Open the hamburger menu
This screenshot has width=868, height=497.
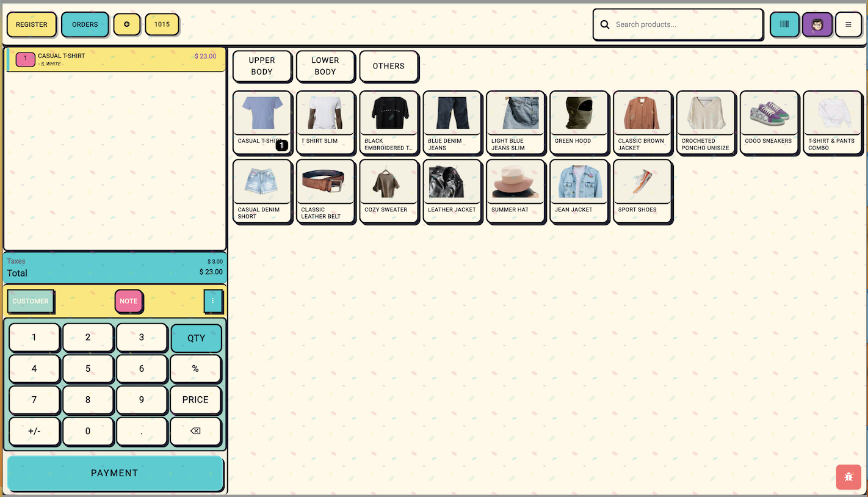tap(848, 24)
